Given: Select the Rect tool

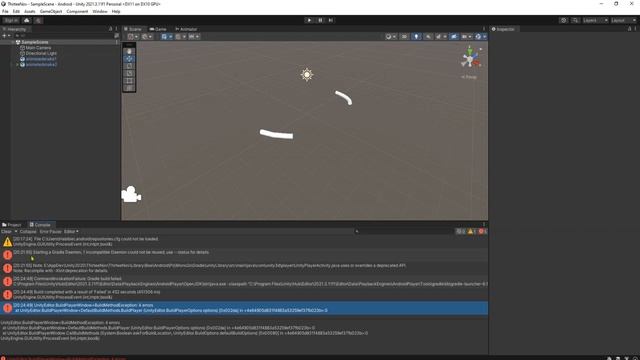Looking at the screenshot, I should coord(129,81).
